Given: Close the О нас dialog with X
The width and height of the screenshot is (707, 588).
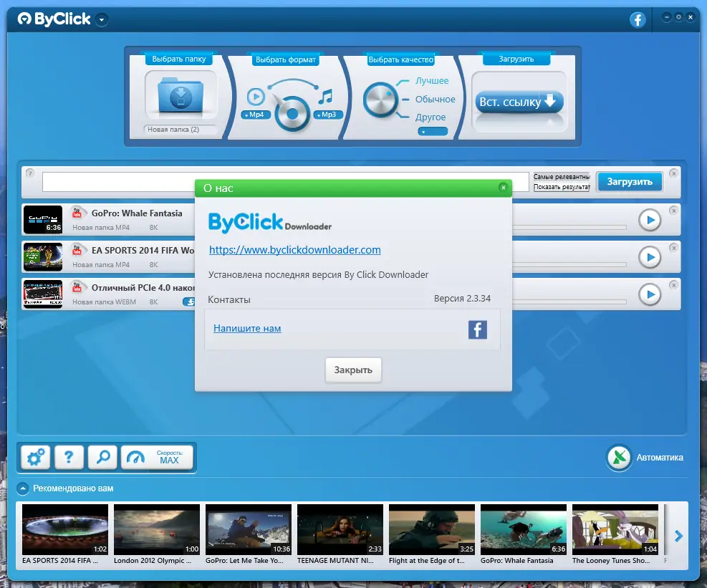Looking at the screenshot, I should pyautogui.click(x=504, y=188).
